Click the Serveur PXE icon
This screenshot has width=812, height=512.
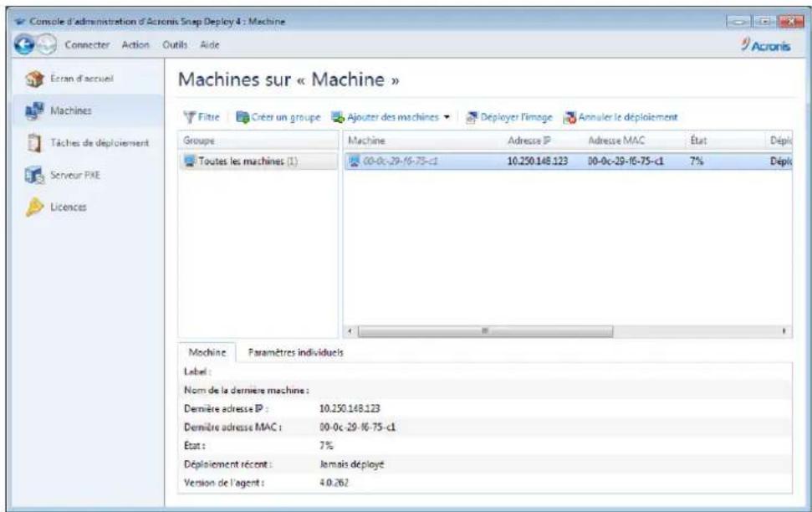pos(34,175)
